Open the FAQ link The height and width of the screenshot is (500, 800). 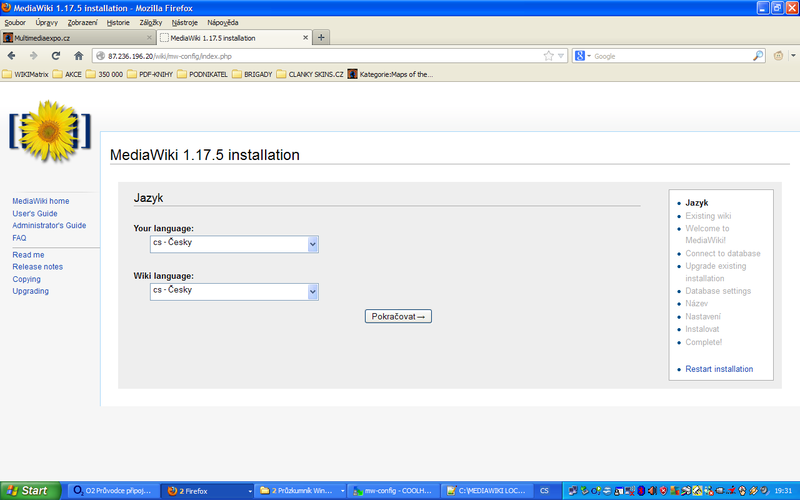pos(19,238)
